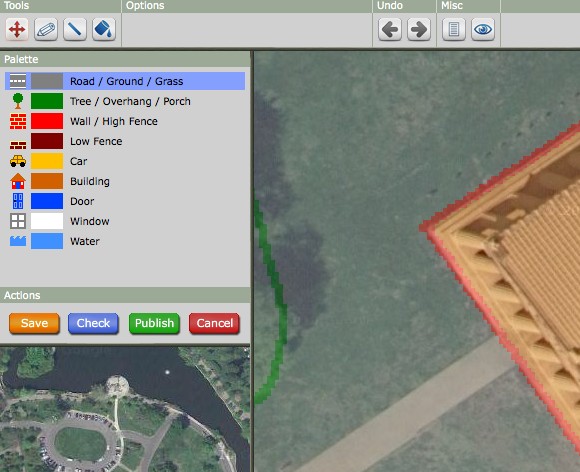Run the Check action button

click(x=93, y=323)
